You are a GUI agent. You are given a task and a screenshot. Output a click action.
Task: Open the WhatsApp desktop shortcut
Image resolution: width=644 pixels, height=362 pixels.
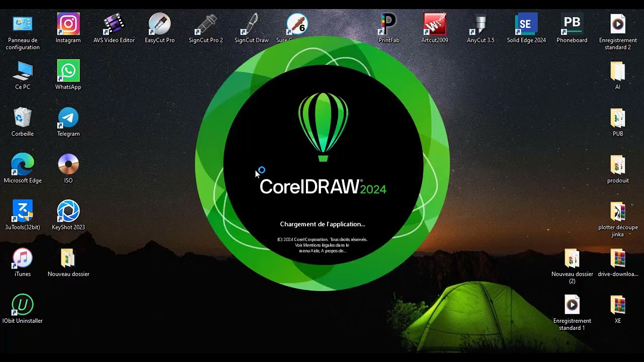(68, 75)
